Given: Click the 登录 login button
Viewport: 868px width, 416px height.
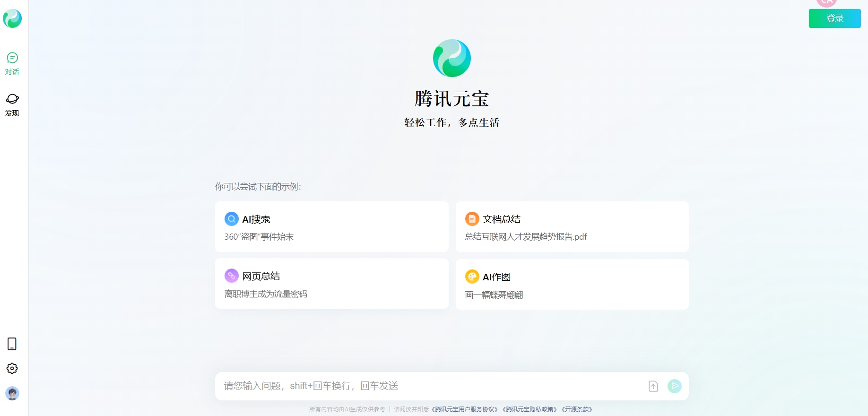Looking at the screenshot, I should pyautogui.click(x=834, y=18).
